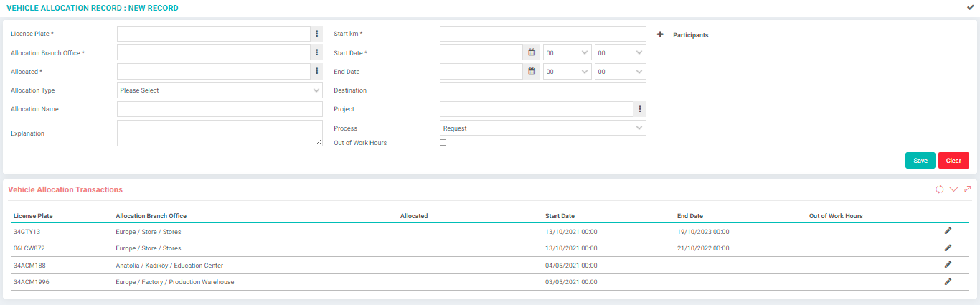Open Allocated lookup dots icon

tap(317, 71)
